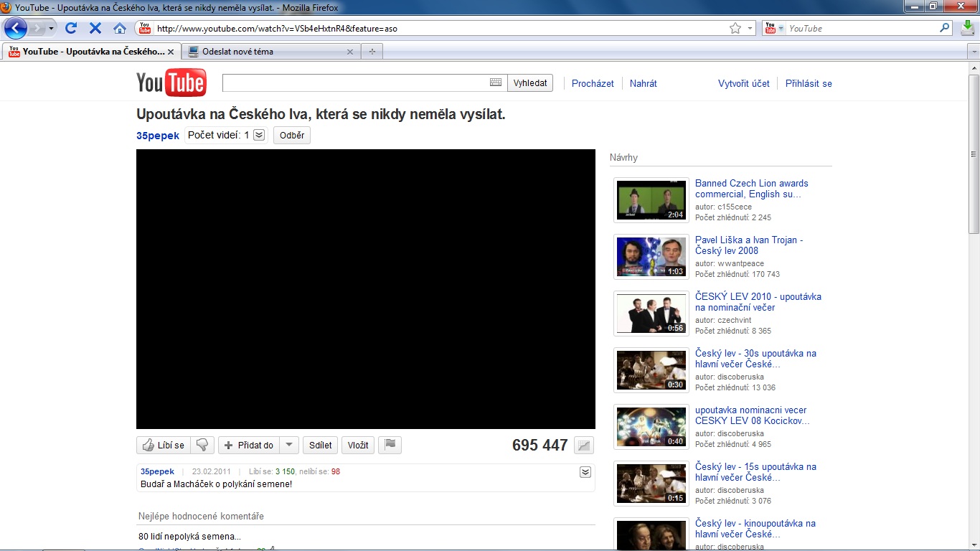This screenshot has height=551, width=980.
Task: Open the Procházet link
Action: click(x=593, y=83)
